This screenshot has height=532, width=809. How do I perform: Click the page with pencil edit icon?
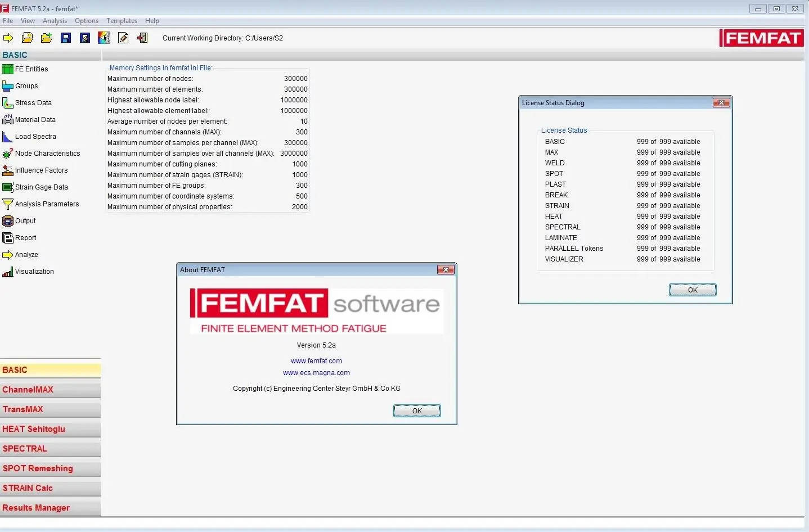[x=123, y=38]
